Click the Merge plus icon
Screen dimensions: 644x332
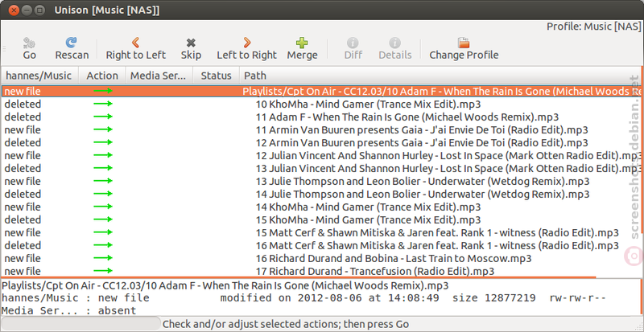point(302,43)
